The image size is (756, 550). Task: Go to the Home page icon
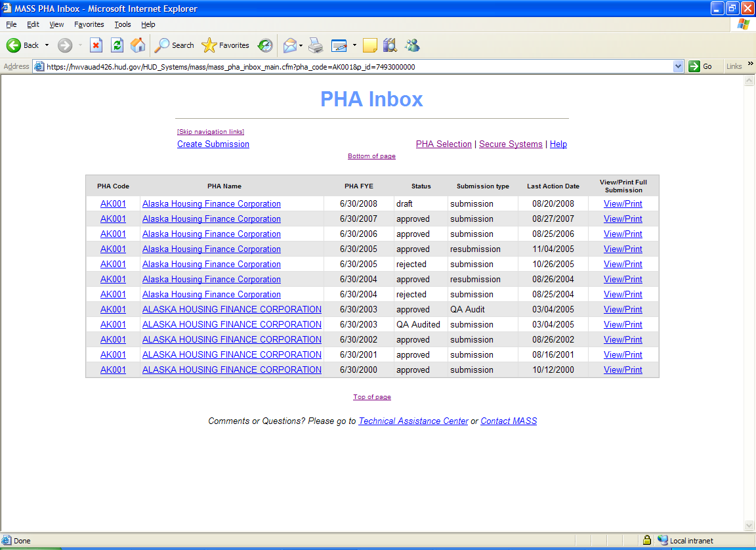pos(138,45)
